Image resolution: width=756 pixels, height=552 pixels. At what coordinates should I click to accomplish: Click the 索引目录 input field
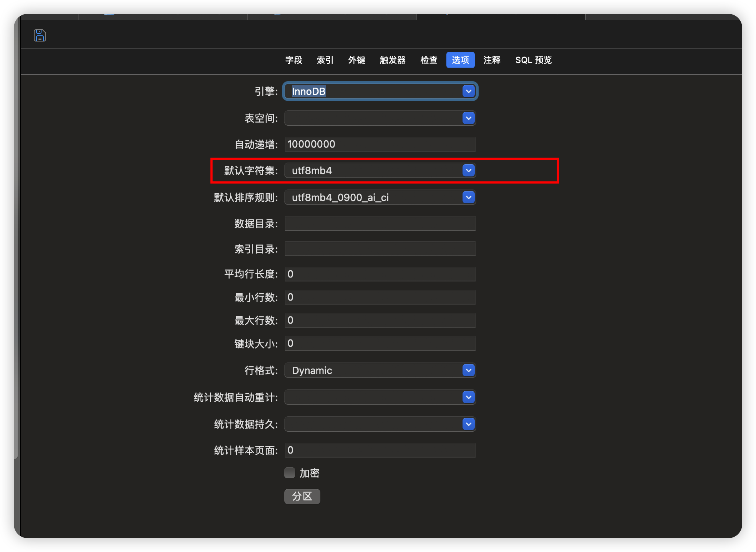point(380,249)
